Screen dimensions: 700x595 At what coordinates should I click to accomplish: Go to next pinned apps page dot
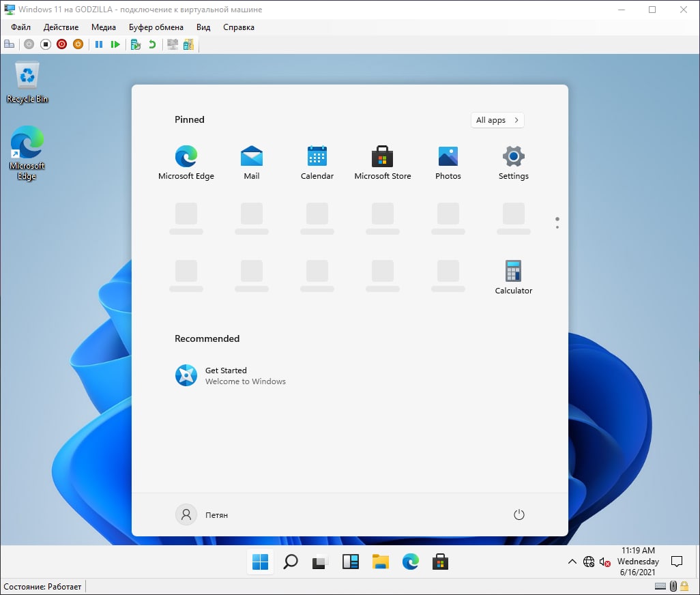pyautogui.click(x=557, y=227)
